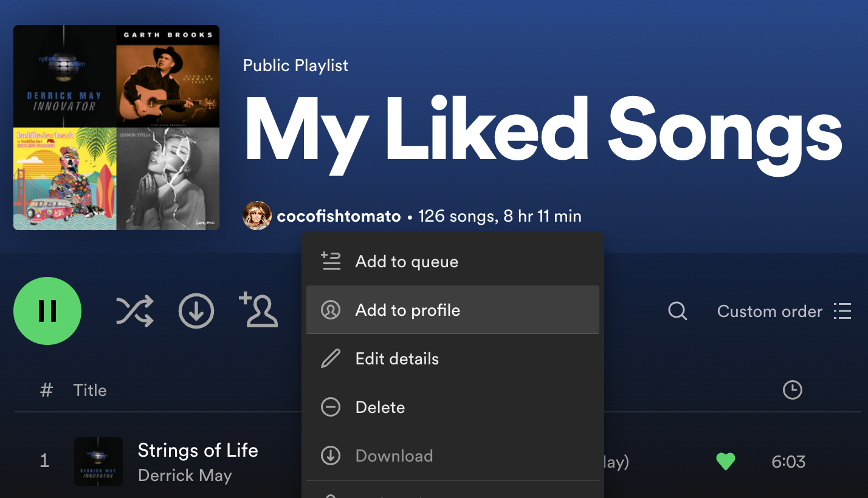Toggle Add to profile for the playlist
The image size is (868, 498).
[x=407, y=310]
